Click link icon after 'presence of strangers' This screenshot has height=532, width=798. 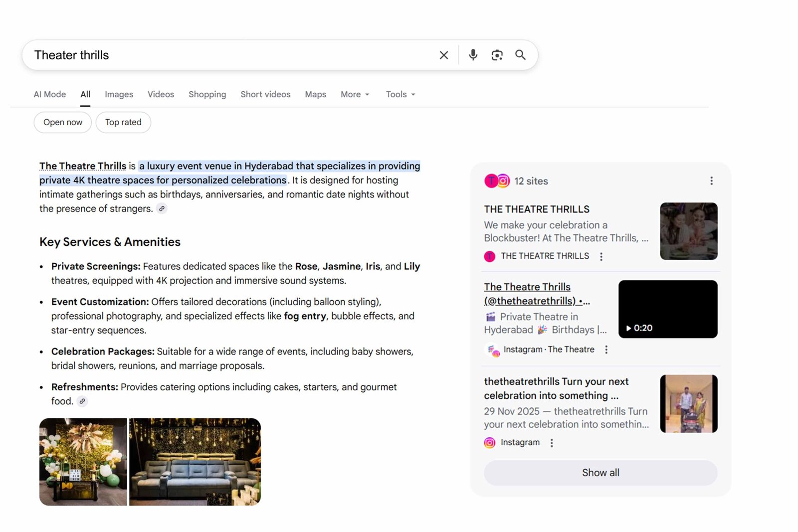tap(162, 209)
